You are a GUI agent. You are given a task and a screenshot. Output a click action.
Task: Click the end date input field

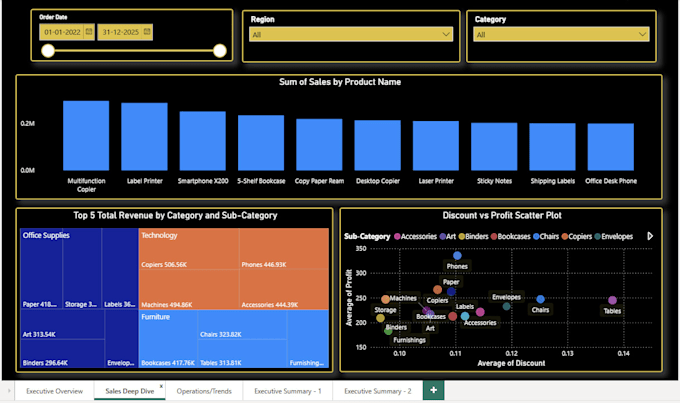(121, 32)
